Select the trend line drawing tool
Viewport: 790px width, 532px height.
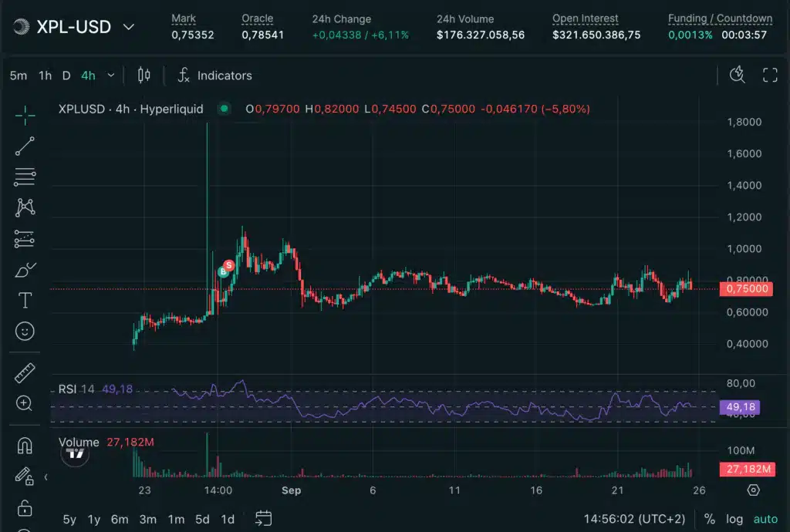pos(25,146)
